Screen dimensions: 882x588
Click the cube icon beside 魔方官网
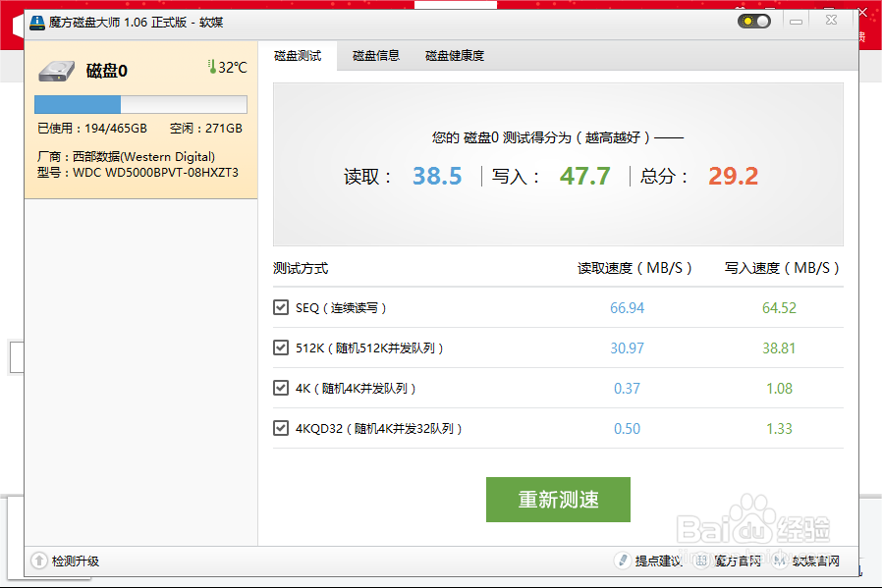pyautogui.click(x=702, y=561)
